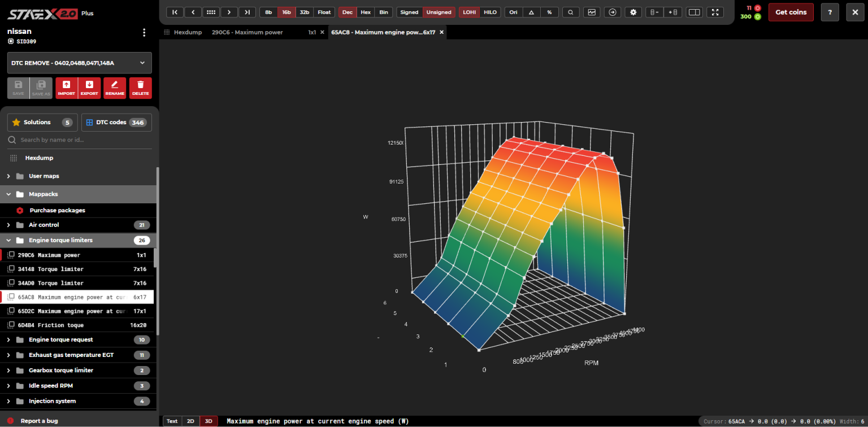Viewport: 868px width, 427px height.
Task: Click the magnifier search icon in toolbar
Action: [571, 12]
